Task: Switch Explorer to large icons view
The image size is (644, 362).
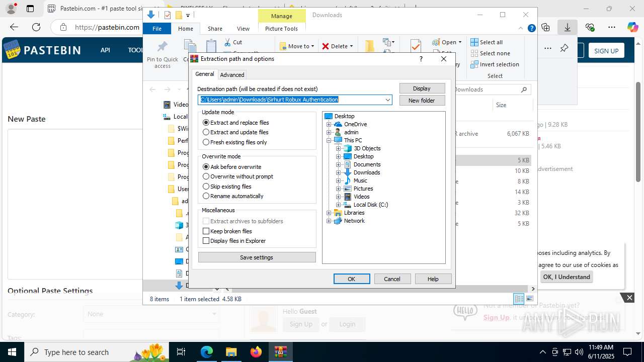Action: 529,299
